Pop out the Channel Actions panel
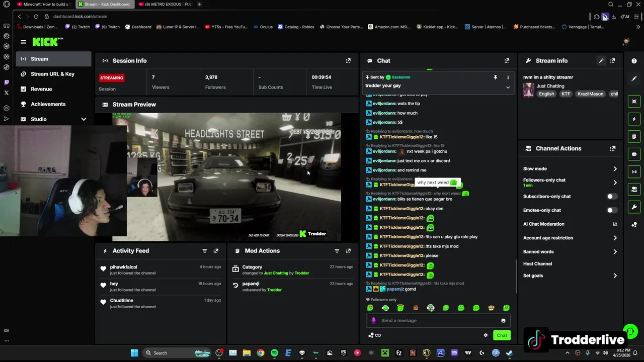This screenshot has height=362, width=644. click(x=613, y=149)
